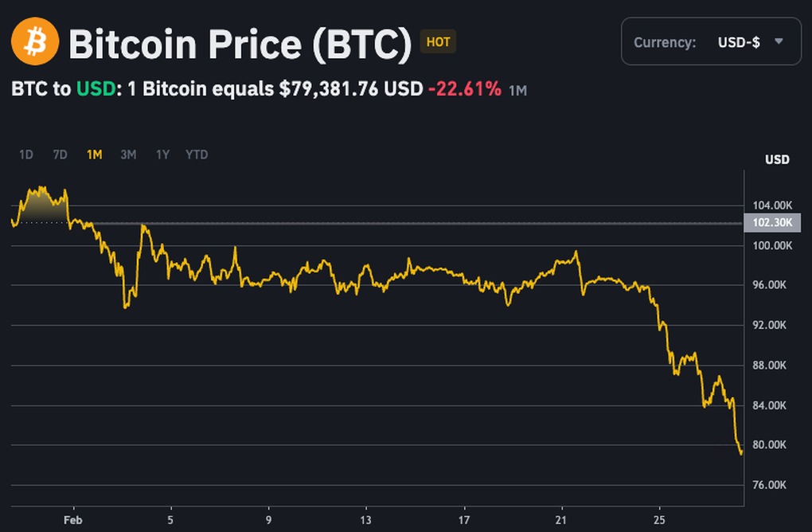
Task: Select the YTD range option
Action: (x=197, y=155)
